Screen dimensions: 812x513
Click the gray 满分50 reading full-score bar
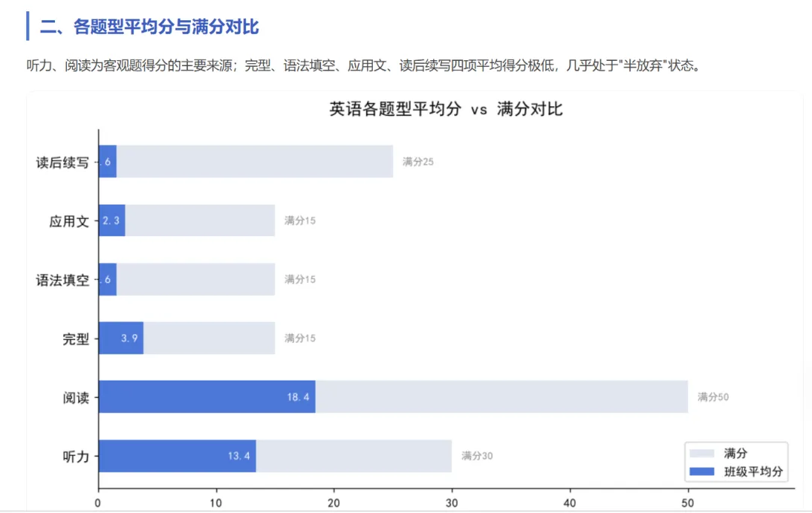coord(501,397)
